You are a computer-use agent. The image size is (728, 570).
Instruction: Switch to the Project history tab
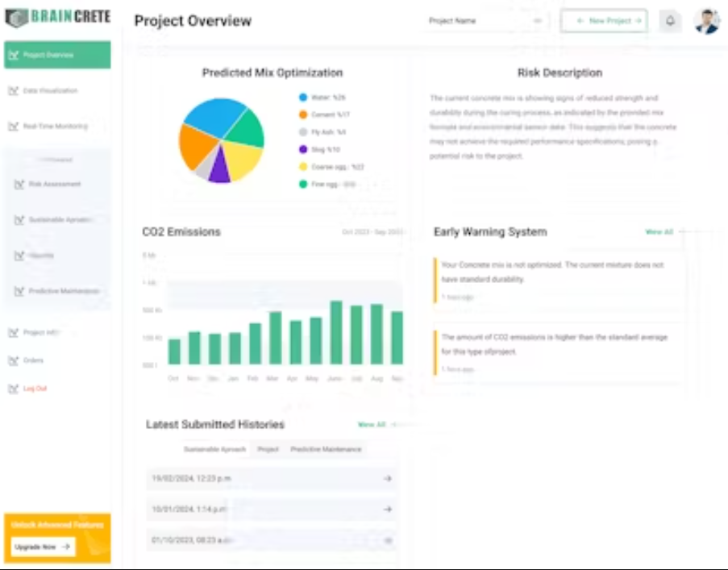pyautogui.click(x=268, y=449)
